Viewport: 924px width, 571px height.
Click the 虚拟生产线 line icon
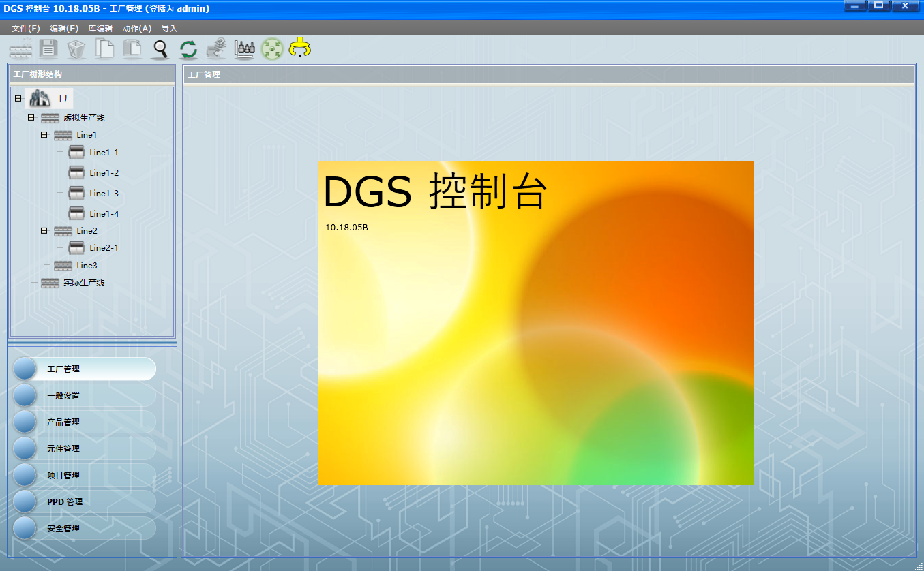[x=50, y=118]
